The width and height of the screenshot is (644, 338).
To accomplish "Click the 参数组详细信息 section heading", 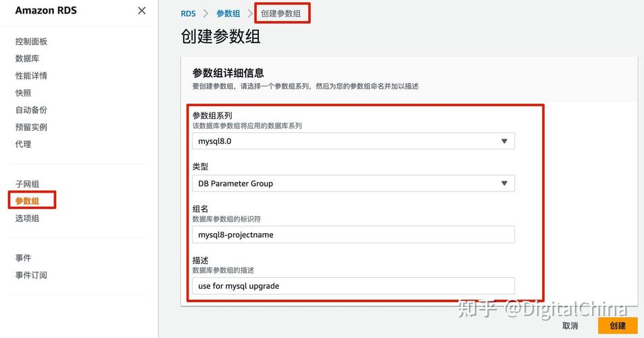I will coord(228,73).
